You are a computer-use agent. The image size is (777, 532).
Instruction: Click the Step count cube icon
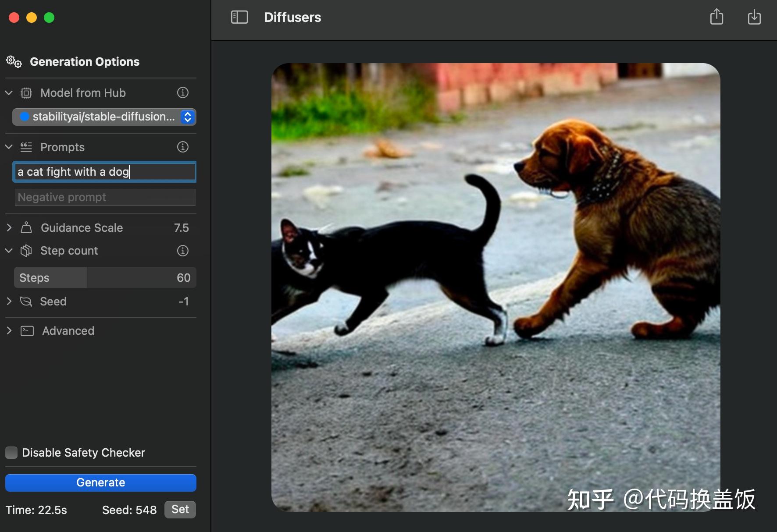point(26,251)
